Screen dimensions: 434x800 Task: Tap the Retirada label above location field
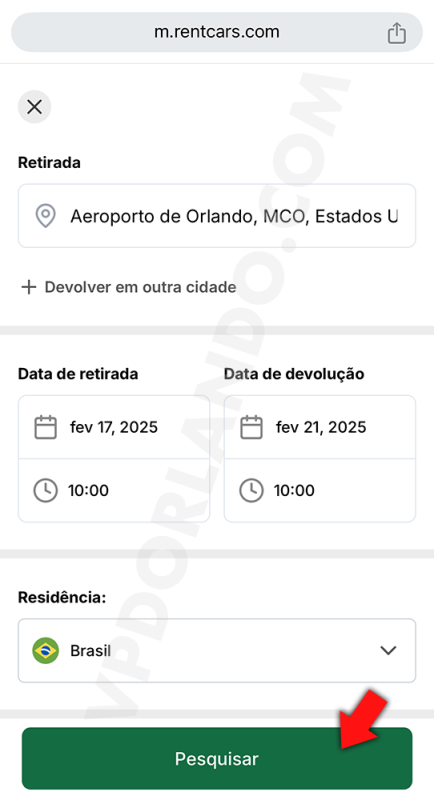(x=49, y=163)
